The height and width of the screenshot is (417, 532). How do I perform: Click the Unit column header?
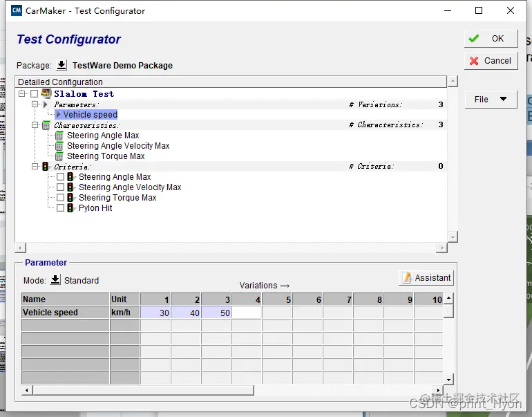point(125,299)
